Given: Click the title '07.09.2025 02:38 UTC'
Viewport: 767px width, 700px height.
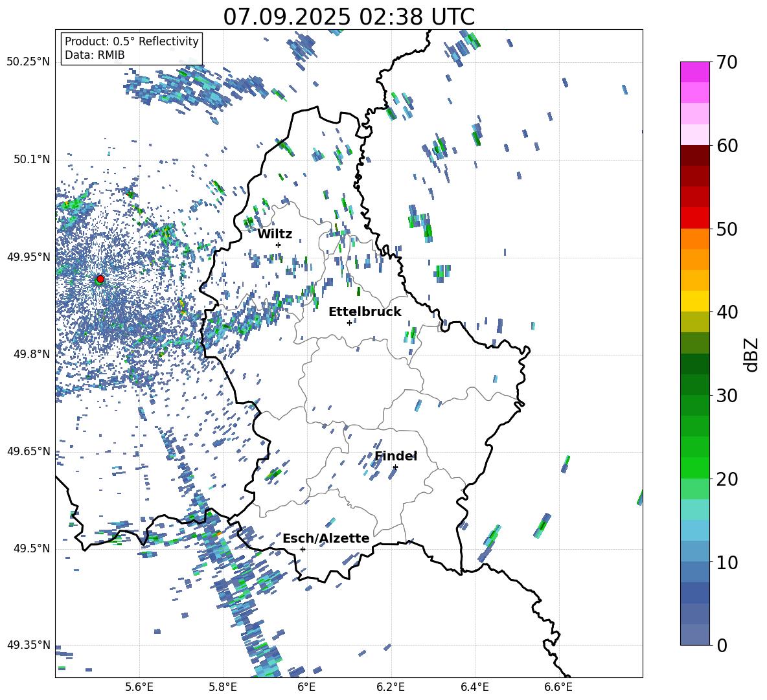Looking at the screenshot, I should tap(349, 17).
